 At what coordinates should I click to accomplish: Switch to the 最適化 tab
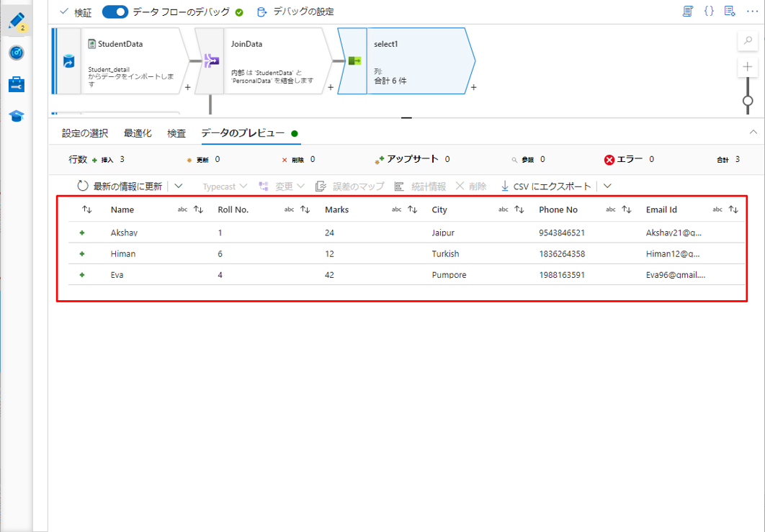[138, 133]
